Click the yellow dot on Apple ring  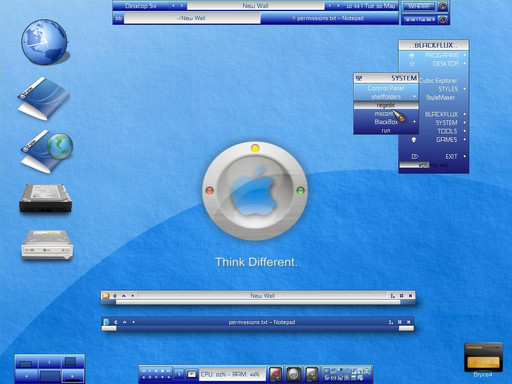(255, 148)
